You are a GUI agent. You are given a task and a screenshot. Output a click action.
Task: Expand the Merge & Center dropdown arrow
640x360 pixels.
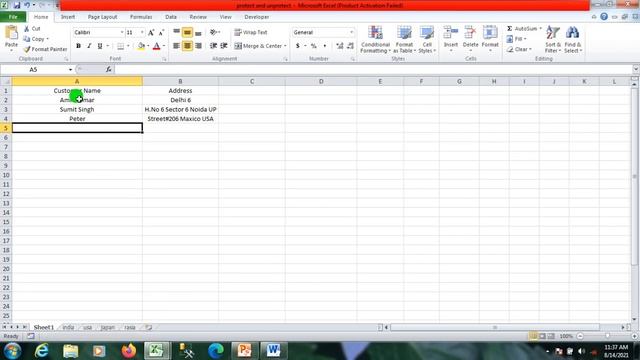pyautogui.click(x=285, y=46)
